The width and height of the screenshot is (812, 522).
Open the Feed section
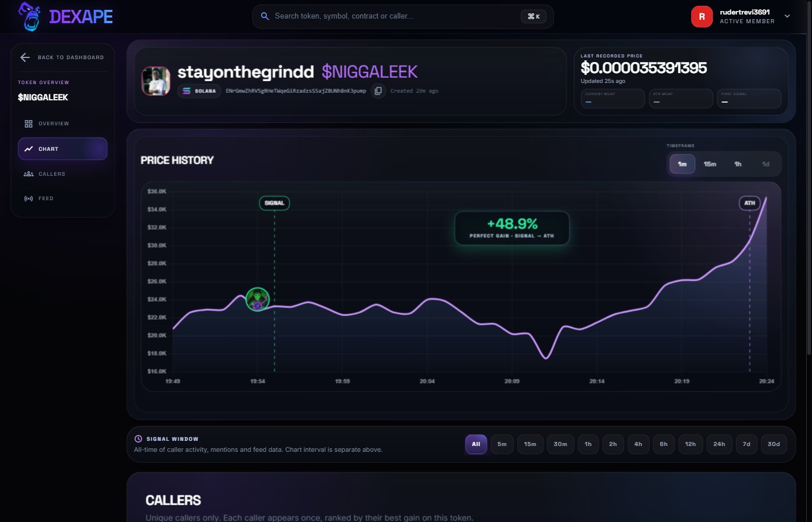(x=63, y=198)
